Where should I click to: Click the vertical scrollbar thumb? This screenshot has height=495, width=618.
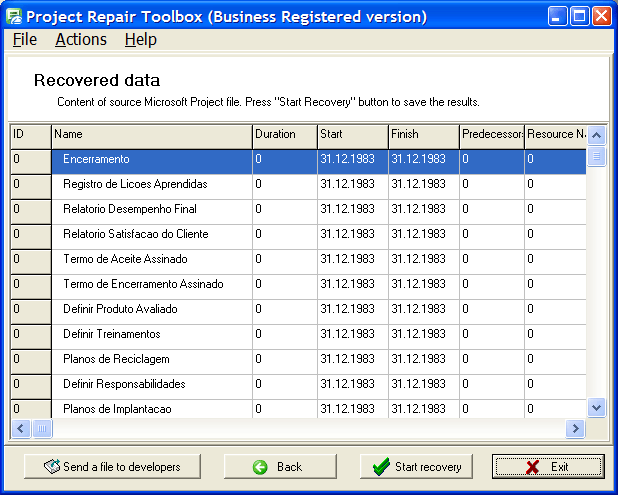click(596, 156)
